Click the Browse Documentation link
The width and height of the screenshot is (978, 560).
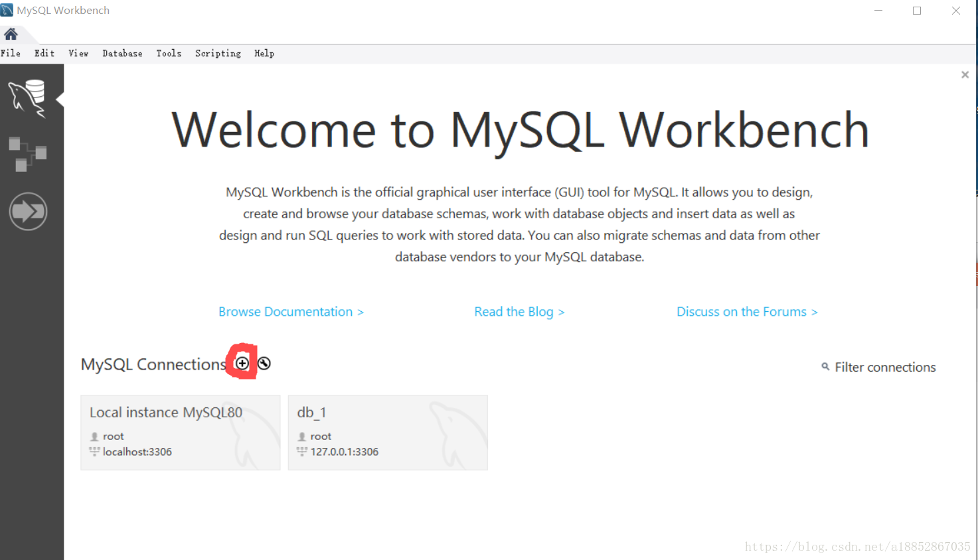[291, 312]
